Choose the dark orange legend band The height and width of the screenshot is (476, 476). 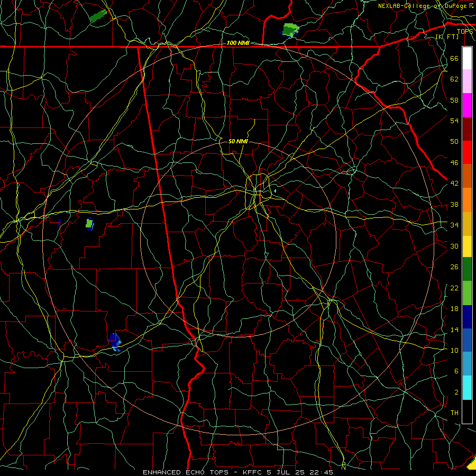tap(467, 176)
